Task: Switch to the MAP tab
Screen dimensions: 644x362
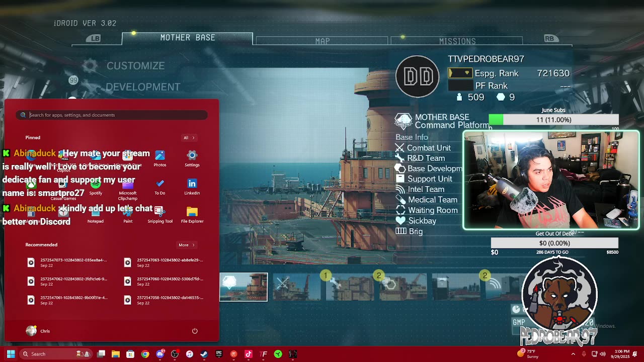Action: pos(323,41)
